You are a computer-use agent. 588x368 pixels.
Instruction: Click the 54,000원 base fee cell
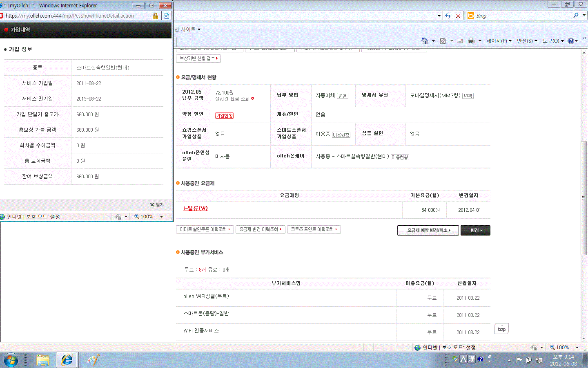click(x=425, y=210)
